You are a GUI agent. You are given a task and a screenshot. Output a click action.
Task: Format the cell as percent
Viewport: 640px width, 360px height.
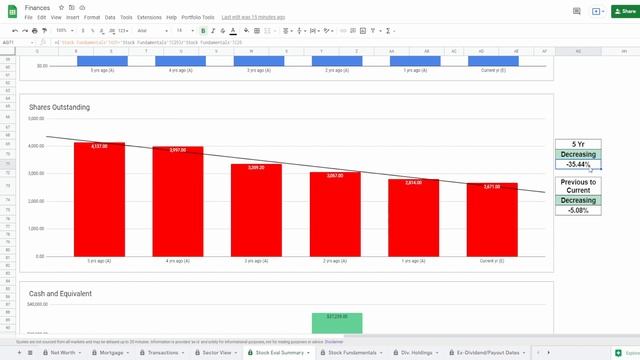(93, 31)
